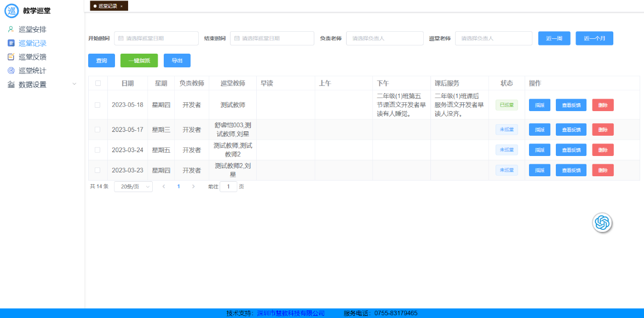The image size is (644, 318).
Task: Open 巡堂安排 via its sidebar icon
Action: point(11,30)
